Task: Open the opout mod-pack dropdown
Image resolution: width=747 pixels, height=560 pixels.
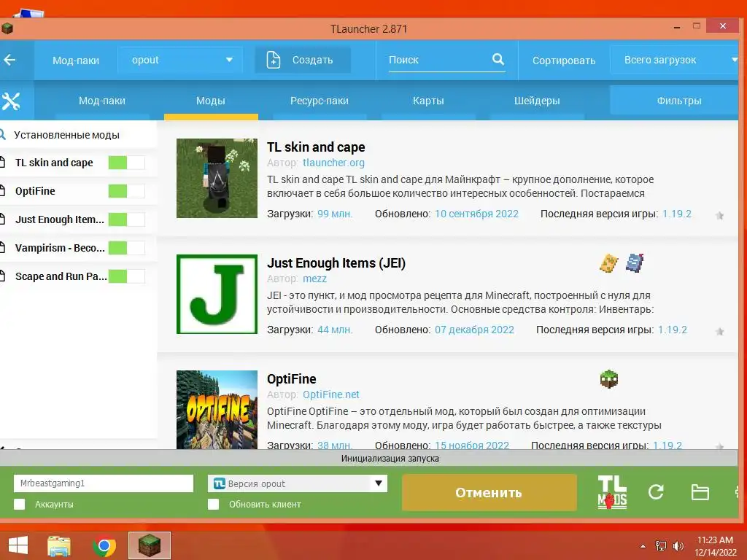Action: click(x=180, y=60)
